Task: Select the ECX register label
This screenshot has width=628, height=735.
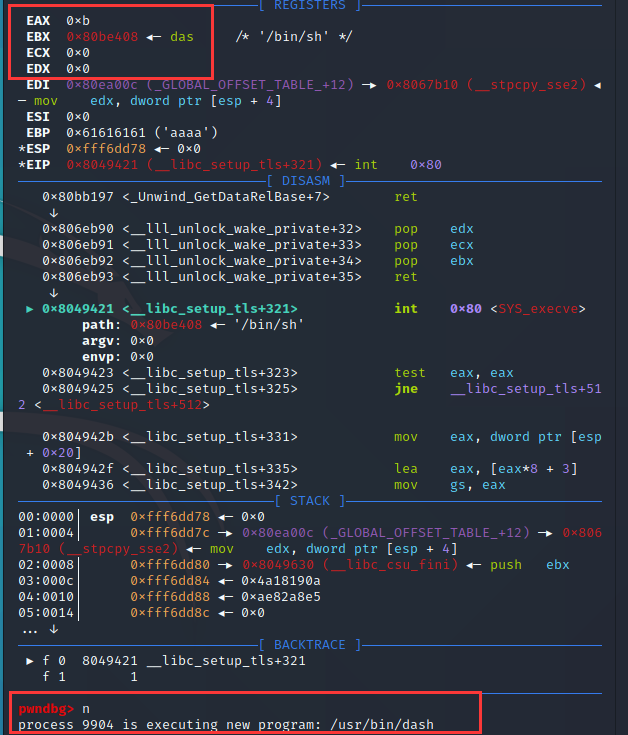Action: tap(38, 52)
